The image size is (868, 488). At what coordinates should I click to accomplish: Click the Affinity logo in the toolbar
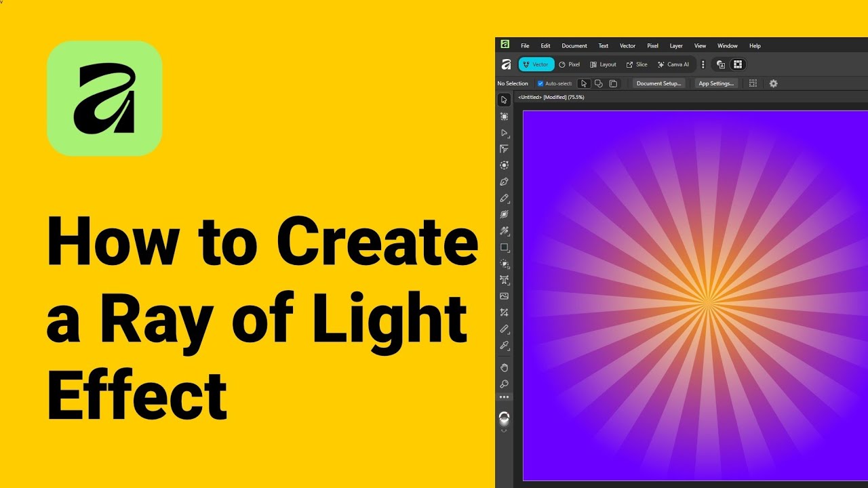[506, 64]
